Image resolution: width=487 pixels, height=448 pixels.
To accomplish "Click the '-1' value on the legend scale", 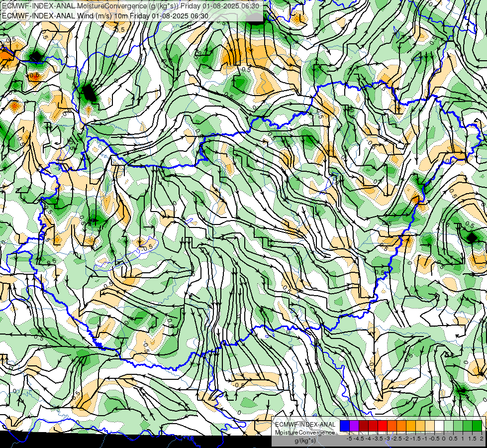I will pyautogui.click(x=425, y=439).
